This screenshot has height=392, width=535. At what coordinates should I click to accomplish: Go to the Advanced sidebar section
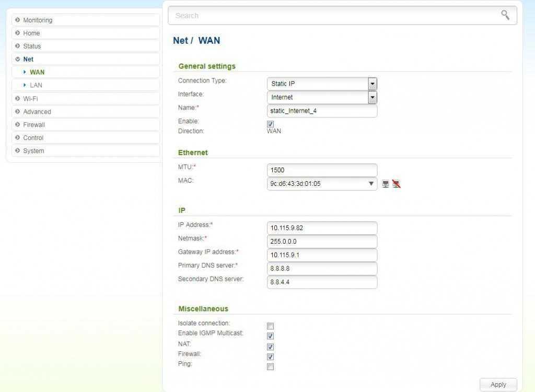pos(37,112)
